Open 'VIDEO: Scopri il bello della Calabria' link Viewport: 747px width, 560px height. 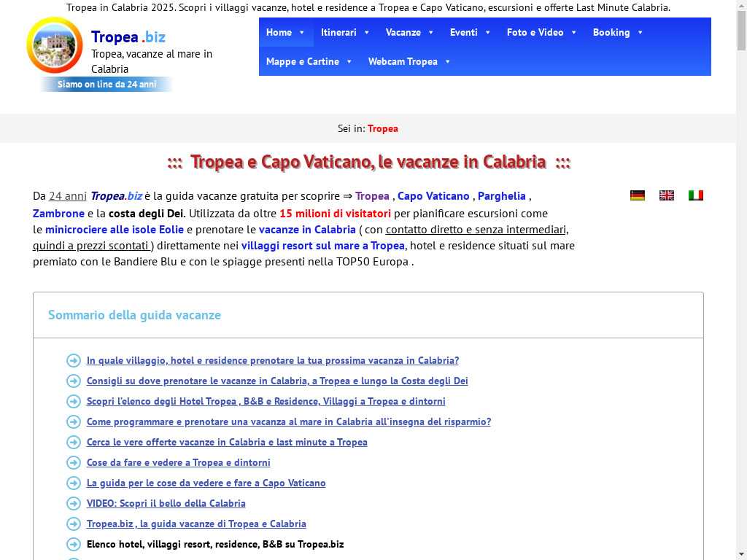point(166,503)
